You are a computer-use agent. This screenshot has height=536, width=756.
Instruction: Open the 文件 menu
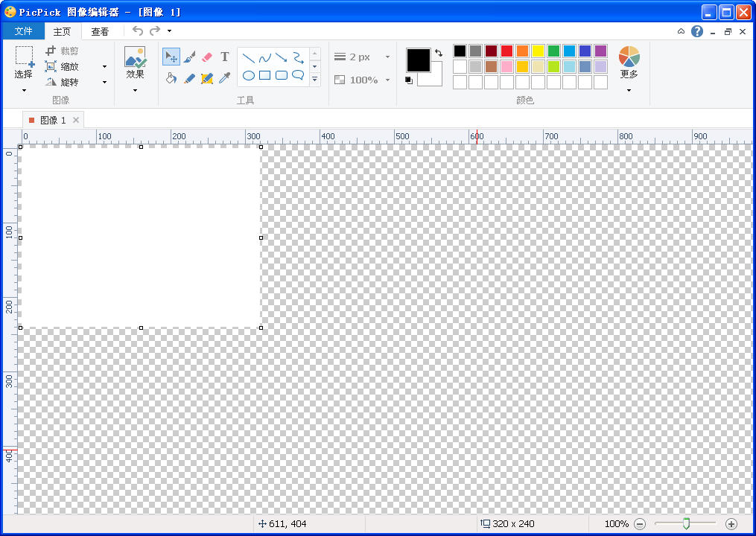coord(24,31)
